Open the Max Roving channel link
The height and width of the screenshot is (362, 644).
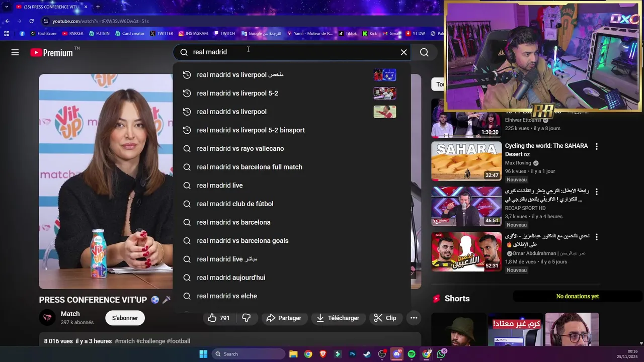[518, 163]
